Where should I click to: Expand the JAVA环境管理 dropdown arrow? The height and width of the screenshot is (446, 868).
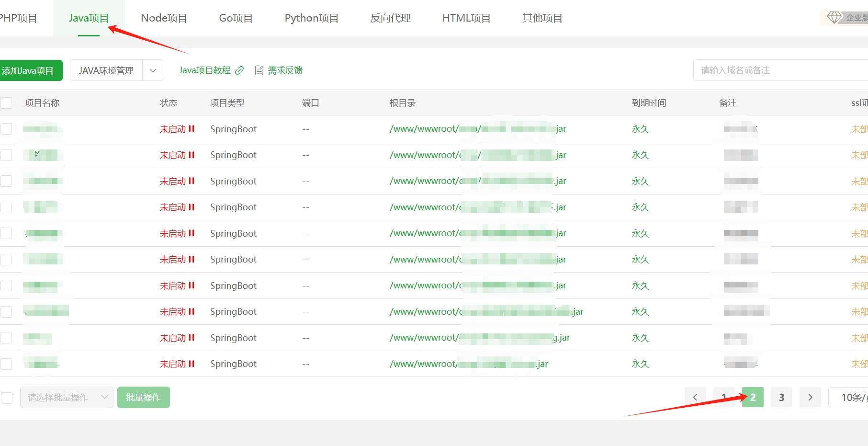153,70
